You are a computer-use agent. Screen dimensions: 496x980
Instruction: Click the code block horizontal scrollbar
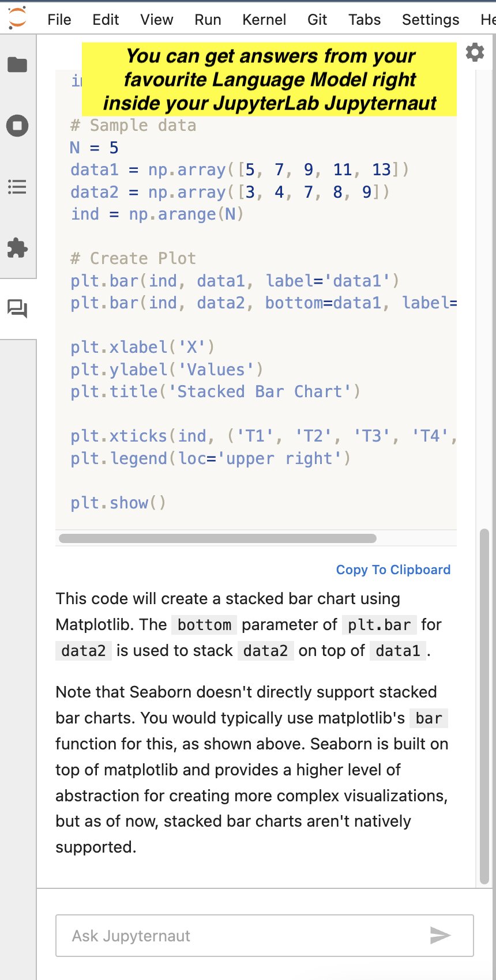tap(217, 538)
